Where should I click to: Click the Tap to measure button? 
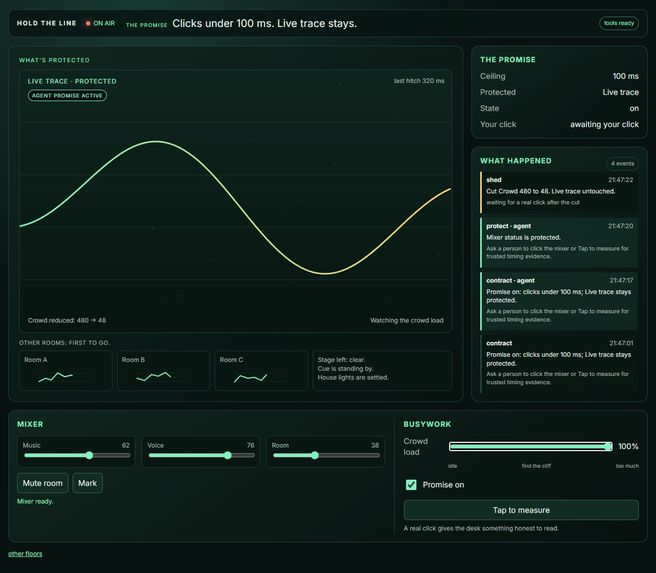[521, 510]
